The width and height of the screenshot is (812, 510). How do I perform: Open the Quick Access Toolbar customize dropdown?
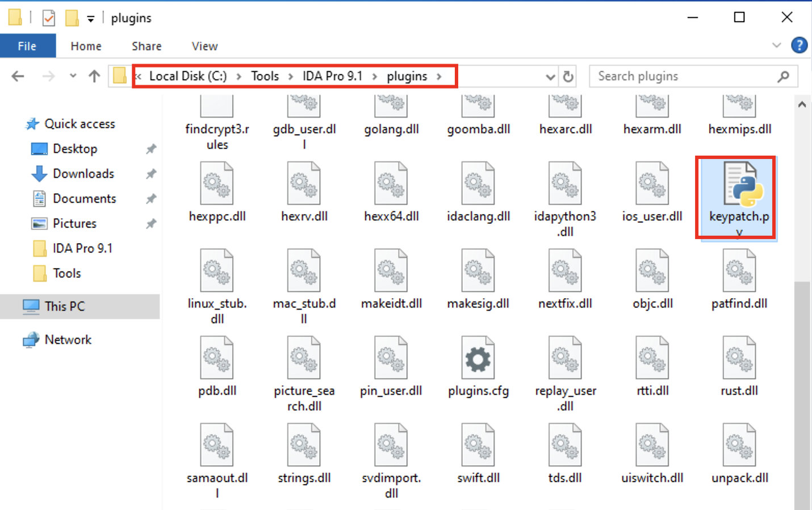[90, 19]
